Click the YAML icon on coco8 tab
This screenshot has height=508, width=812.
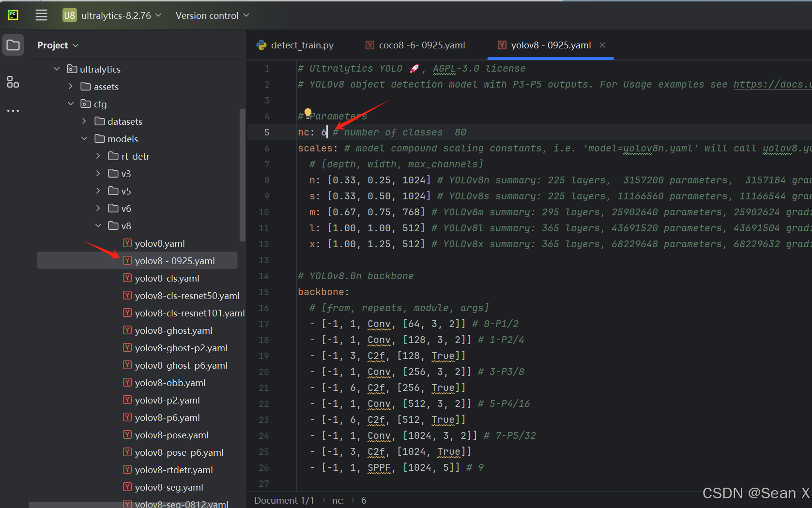coord(370,45)
